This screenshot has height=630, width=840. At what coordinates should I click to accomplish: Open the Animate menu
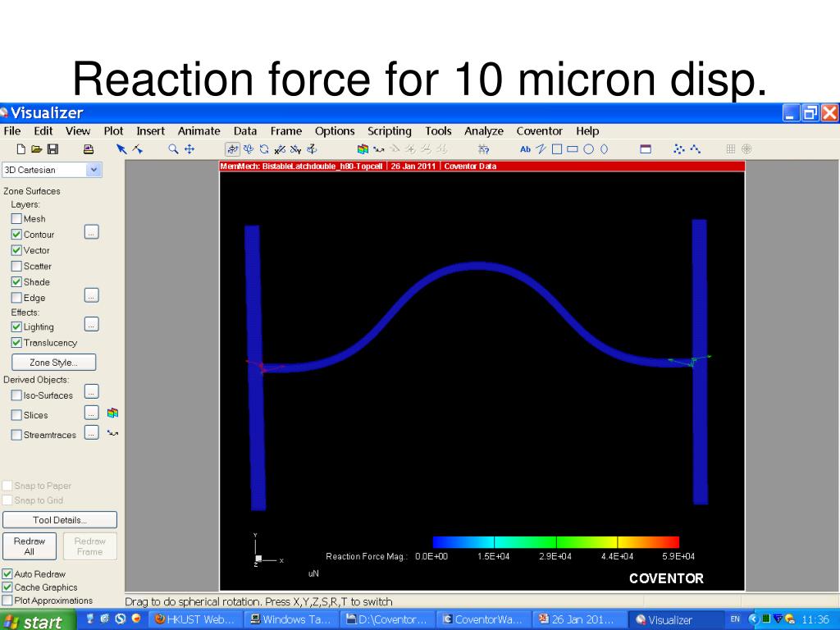click(199, 131)
